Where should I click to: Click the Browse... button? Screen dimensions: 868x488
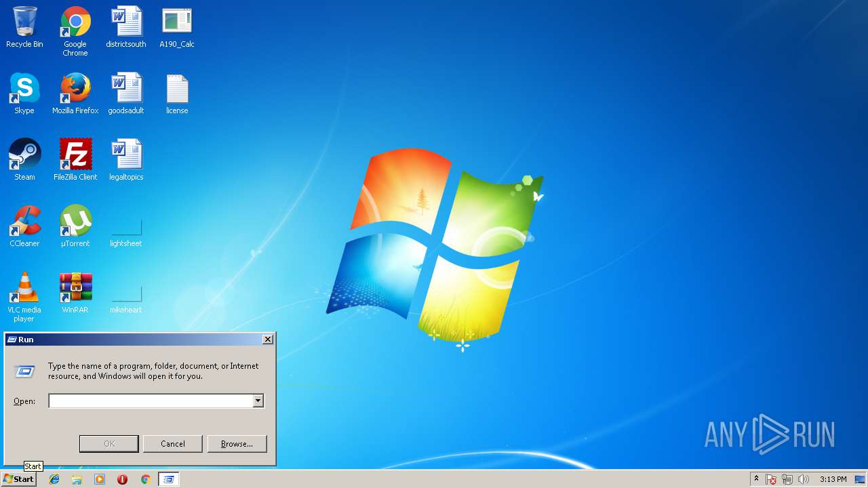click(237, 444)
